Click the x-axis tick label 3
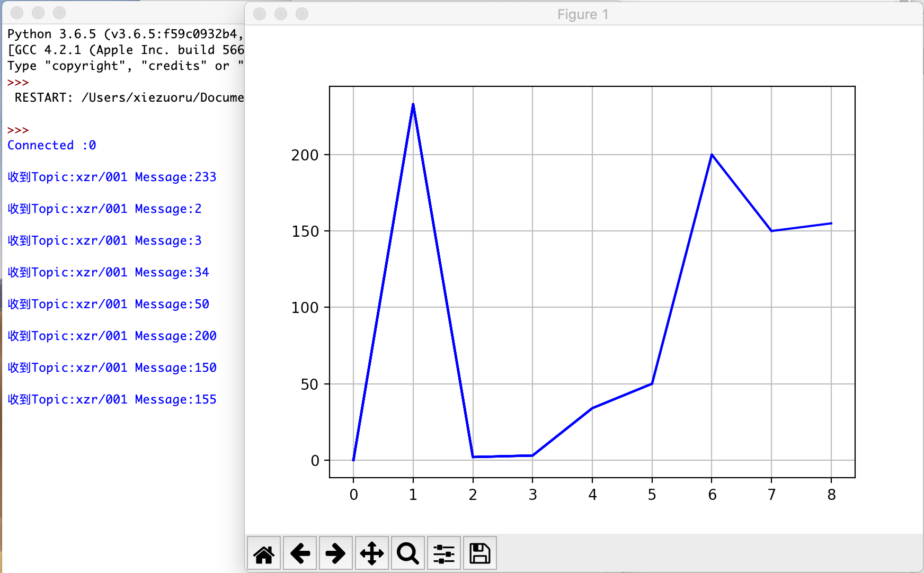924x573 pixels. point(532,495)
